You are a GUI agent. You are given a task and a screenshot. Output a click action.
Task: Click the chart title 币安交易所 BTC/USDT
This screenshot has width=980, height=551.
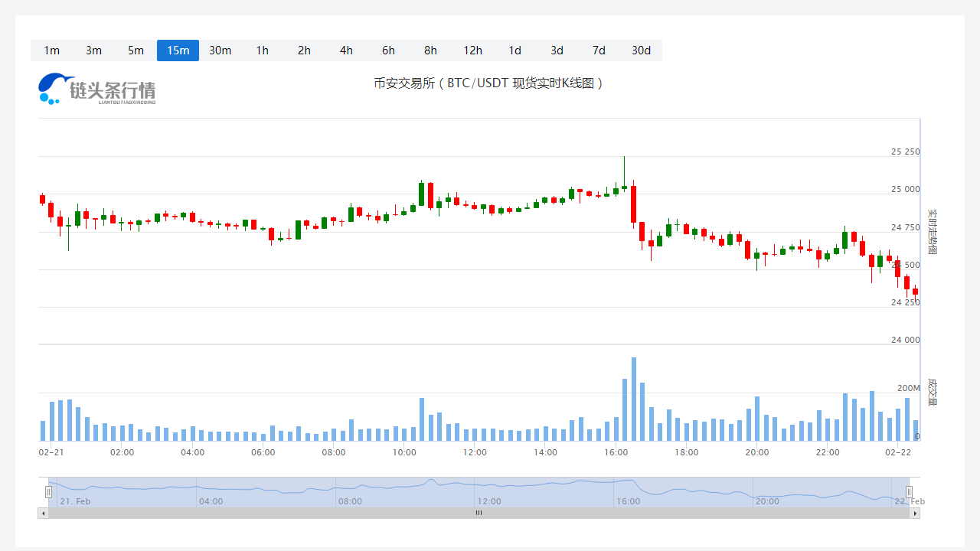pos(489,83)
